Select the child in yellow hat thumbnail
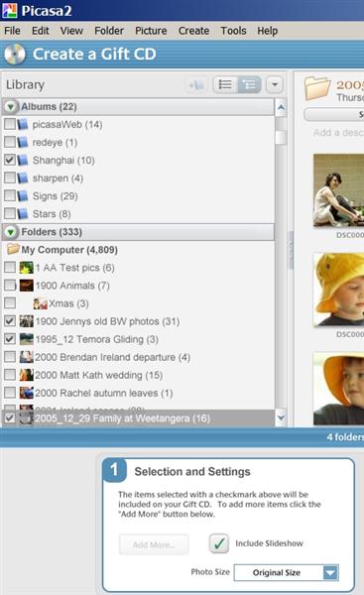Screen dimensions: 364x595 (338, 290)
